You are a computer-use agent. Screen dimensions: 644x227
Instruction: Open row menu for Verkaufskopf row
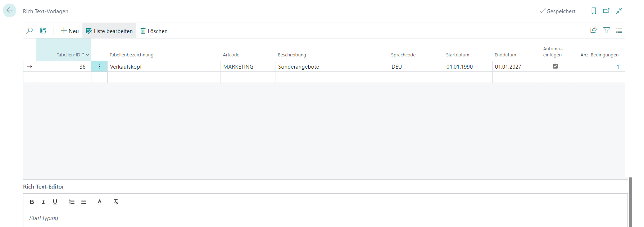pos(99,66)
